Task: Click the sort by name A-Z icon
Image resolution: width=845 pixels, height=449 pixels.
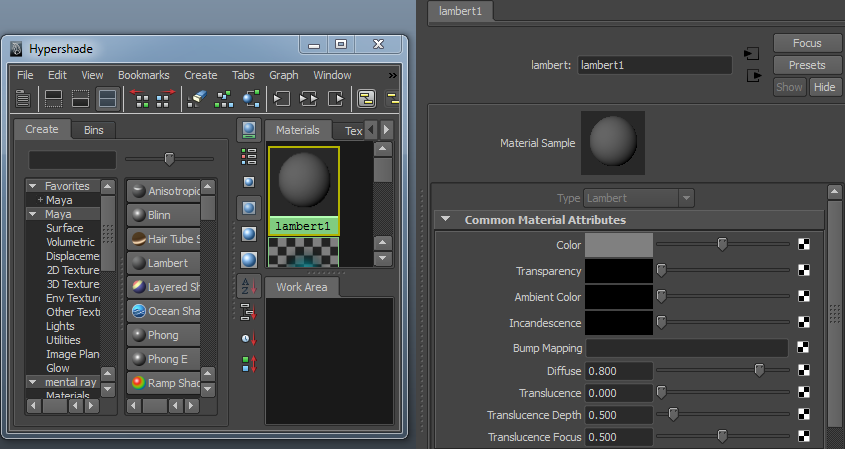Action: (x=249, y=286)
